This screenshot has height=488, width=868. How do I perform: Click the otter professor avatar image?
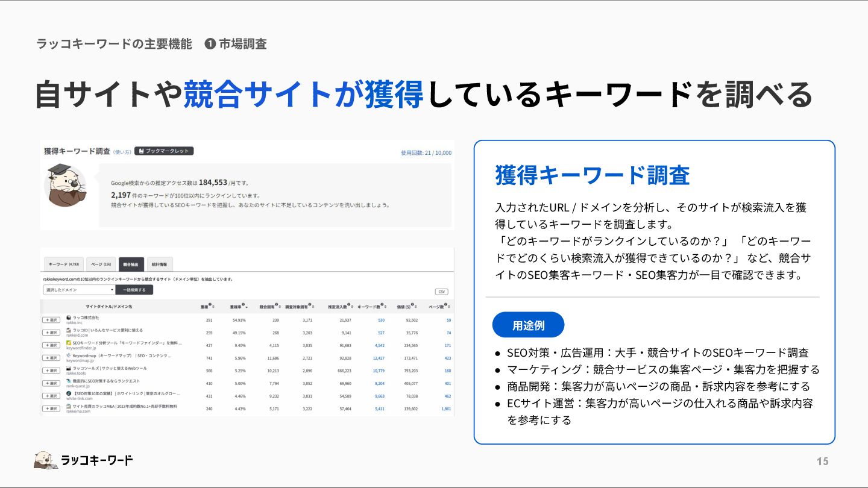(65, 184)
